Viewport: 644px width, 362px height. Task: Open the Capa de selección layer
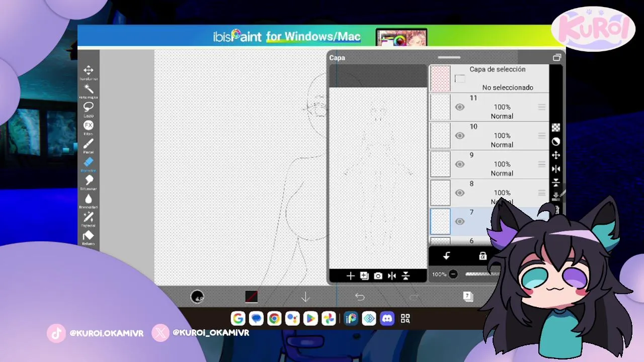point(489,78)
